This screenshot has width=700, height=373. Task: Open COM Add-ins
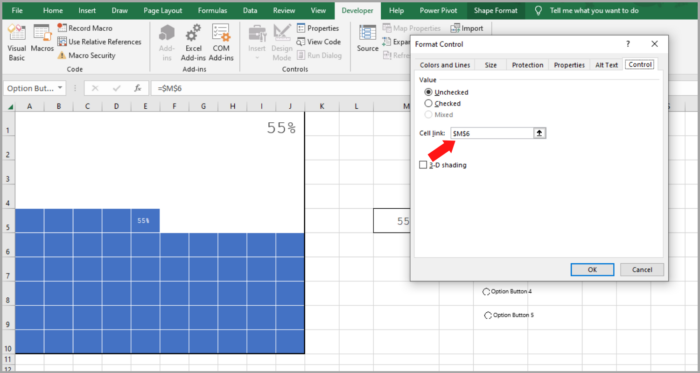[x=221, y=43]
